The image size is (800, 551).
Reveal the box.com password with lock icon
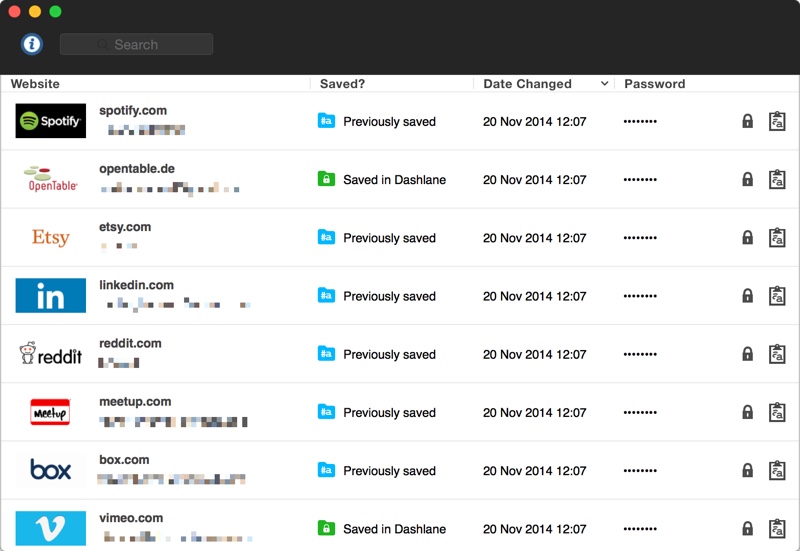(x=747, y=470)
